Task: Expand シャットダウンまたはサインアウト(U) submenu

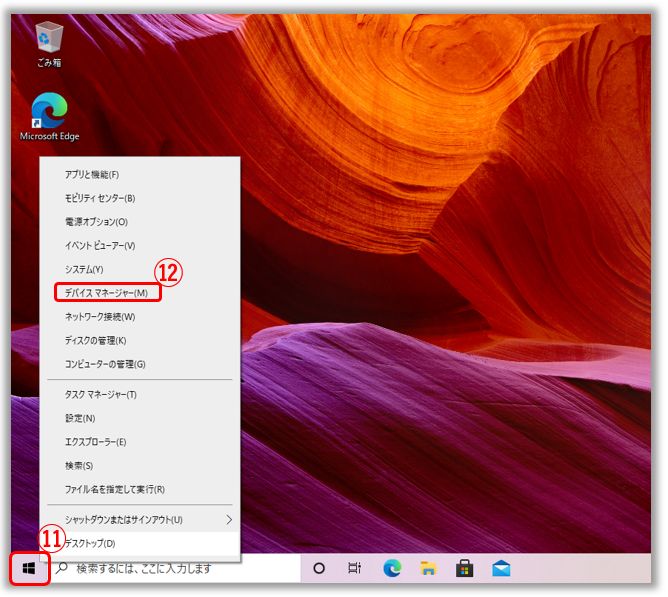Action: [x=140, y=520]
